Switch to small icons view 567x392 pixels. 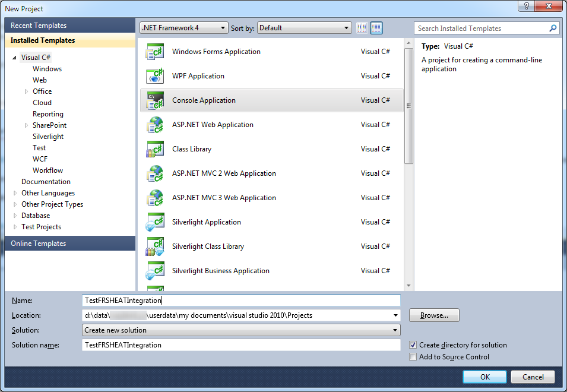click(x=362, y=28)
